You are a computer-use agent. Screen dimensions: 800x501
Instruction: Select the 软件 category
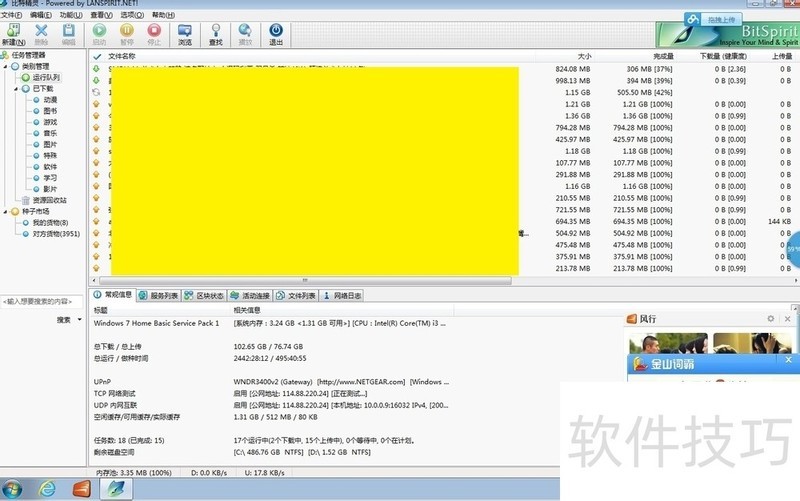pyautogui.click(x=51, y=167)
